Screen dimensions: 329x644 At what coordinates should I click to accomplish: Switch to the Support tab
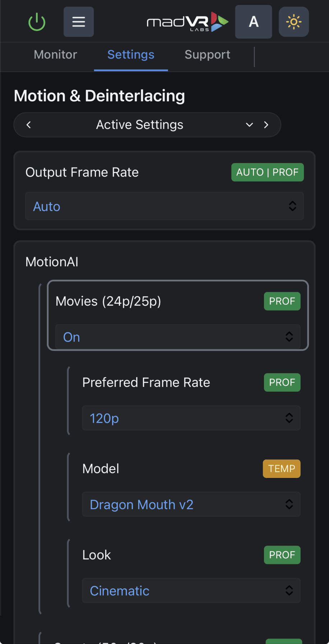[207, 55]
